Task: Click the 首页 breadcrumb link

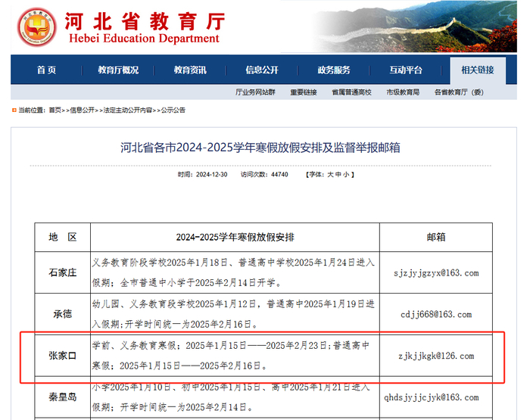Action: pyautogui.click(x=55, y=110)
